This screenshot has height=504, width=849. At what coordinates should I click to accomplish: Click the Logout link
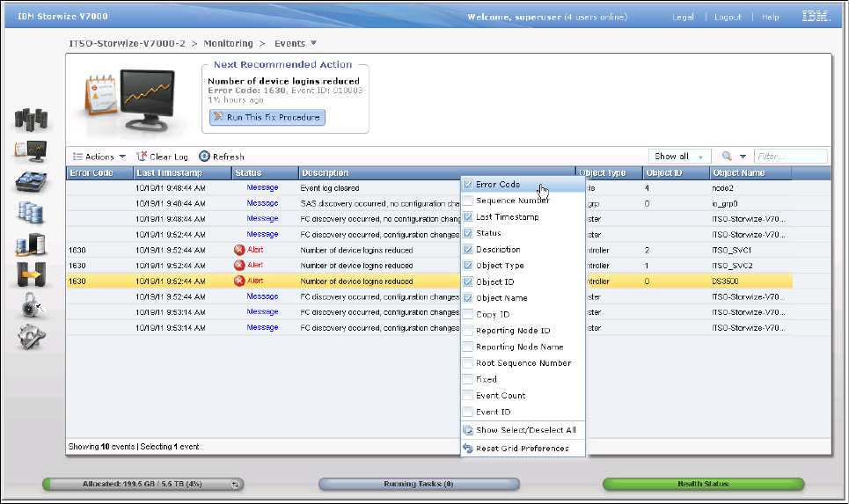tap(728, 17)
